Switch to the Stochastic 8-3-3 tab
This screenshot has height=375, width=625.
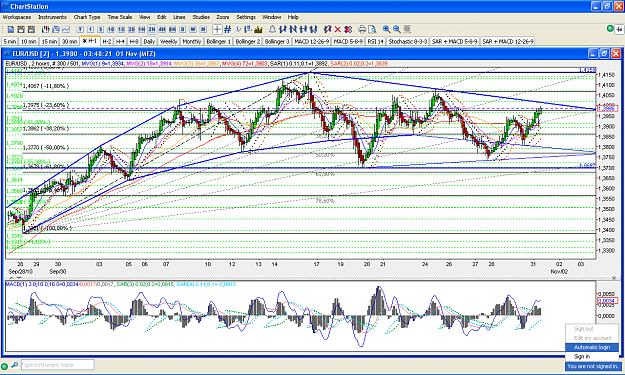[x=408, y=41]
